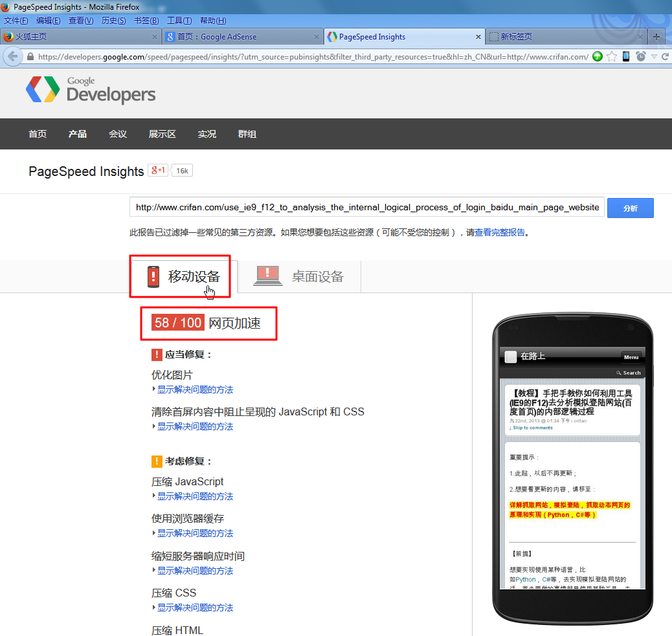Image resolution: width=672 pixels, height=636 pixels.
Task: Close the PageSpeed Insights tab
Action: 478,37
